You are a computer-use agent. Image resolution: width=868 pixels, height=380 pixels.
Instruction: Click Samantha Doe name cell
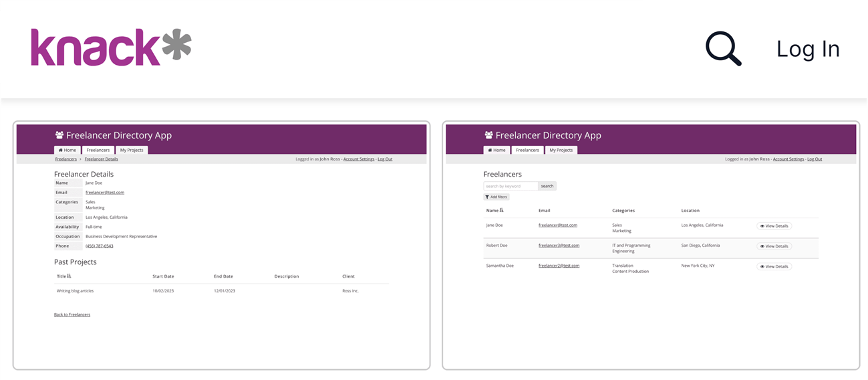(499, 266)
